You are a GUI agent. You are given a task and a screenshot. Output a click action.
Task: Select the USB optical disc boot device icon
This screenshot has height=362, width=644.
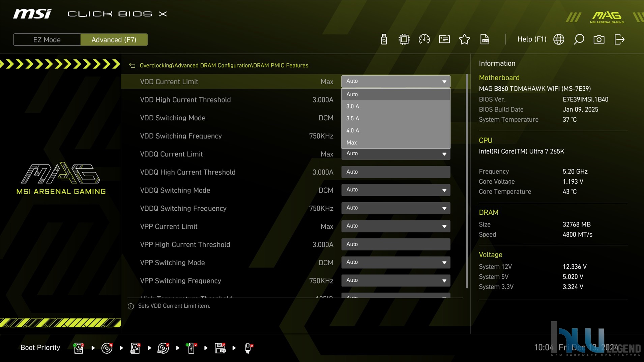[x=163, y=348]
